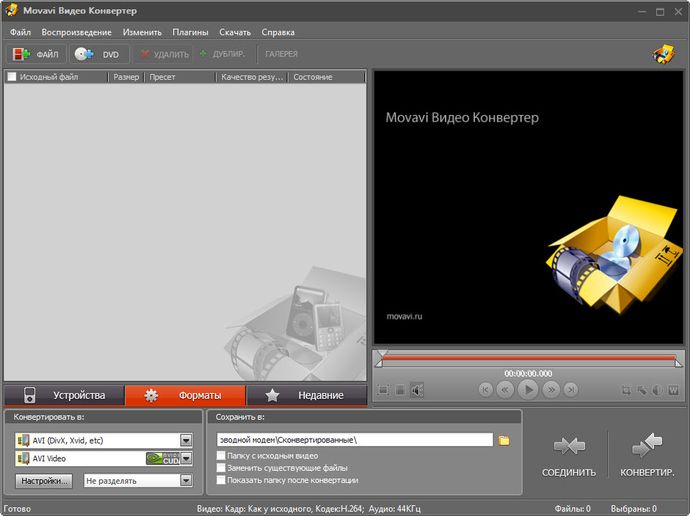This screenshot has width=690, height=516.
Task: Click the Выбраны: 0 status entry
Action: point(634,509)
